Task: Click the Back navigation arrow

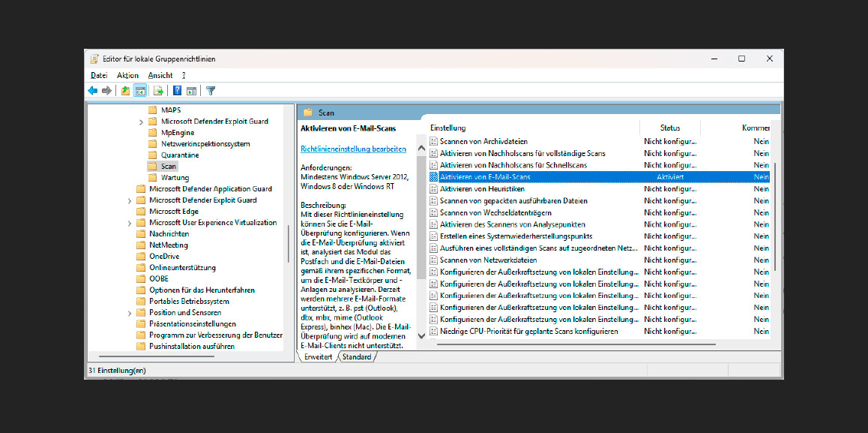Action: (93, 90)
